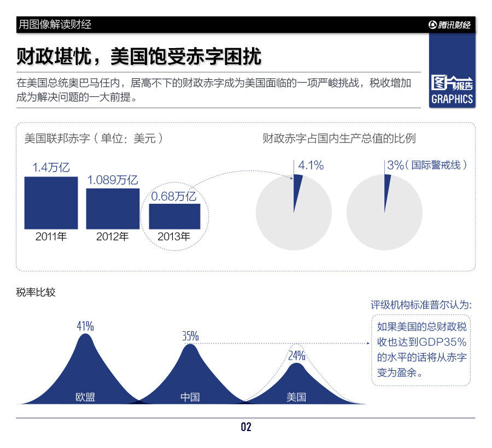This screenshot has width=492, height=448.
Task: Click the 评级机构标准普尔认为 caption
Action: pyautogui.click(x=421, y=305)
